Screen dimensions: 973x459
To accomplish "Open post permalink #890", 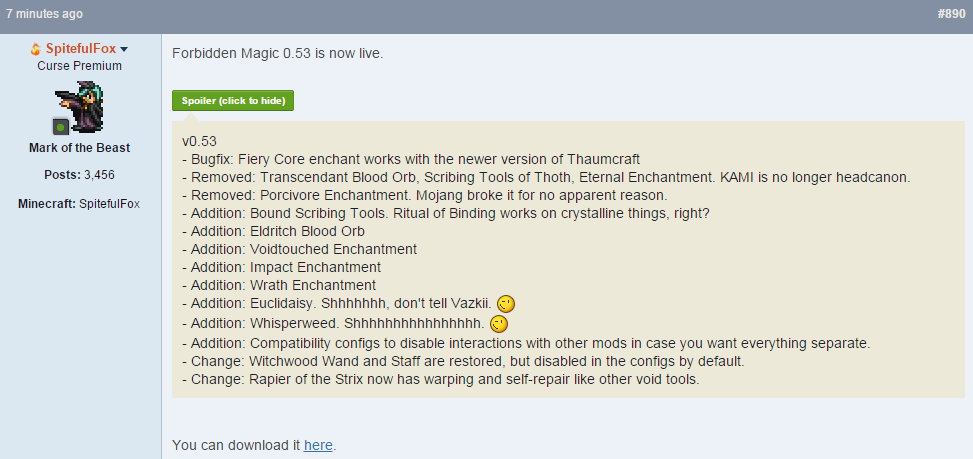I will (x=951, y=14).
